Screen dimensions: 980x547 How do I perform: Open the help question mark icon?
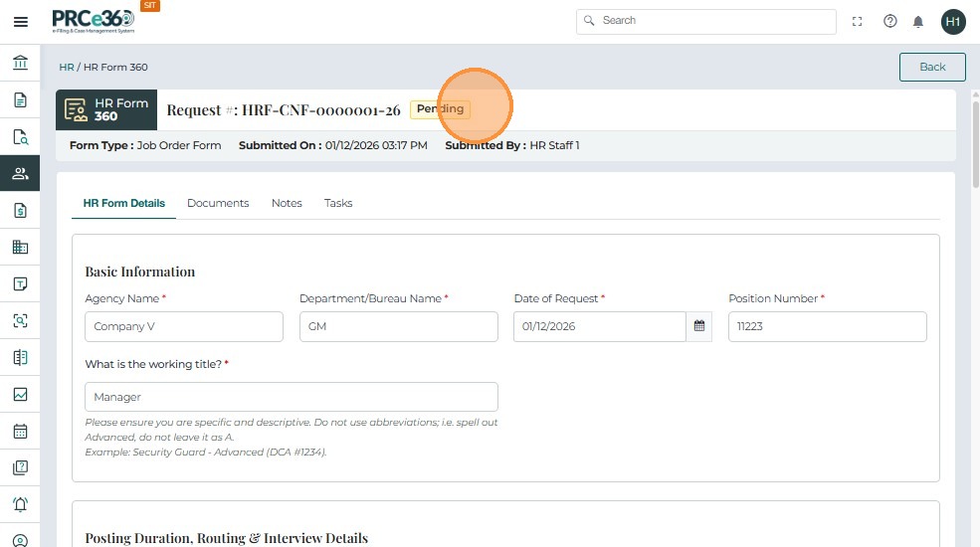point(890,21)
